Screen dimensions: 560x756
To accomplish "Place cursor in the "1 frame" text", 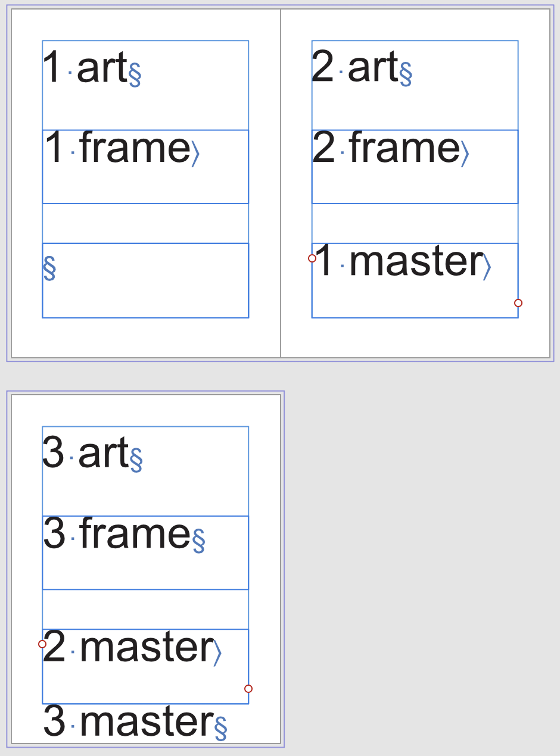I will click(x=117, y=148).
